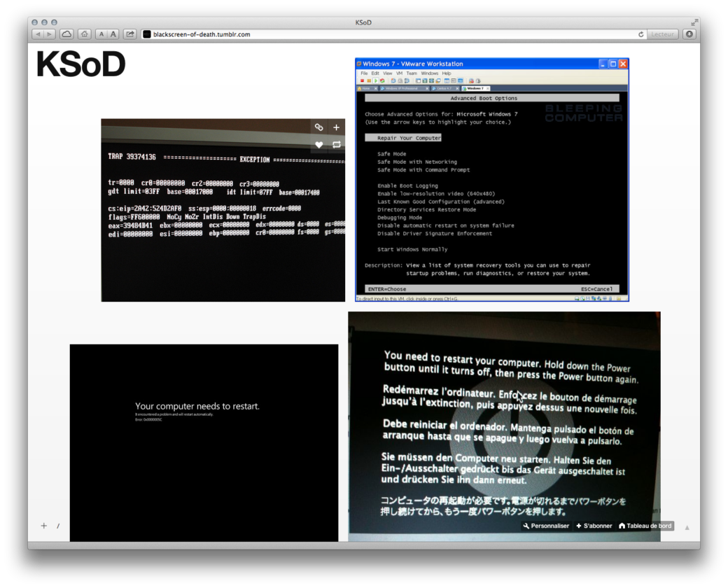Go forward with Safari's forward arrow
Screen dimensions: 728x588
point(50,34)
